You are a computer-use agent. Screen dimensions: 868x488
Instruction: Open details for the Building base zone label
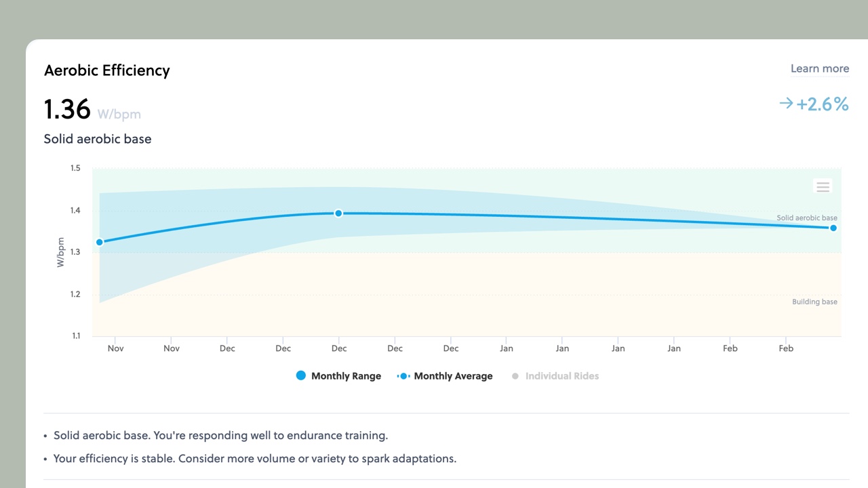click(815, 301)
